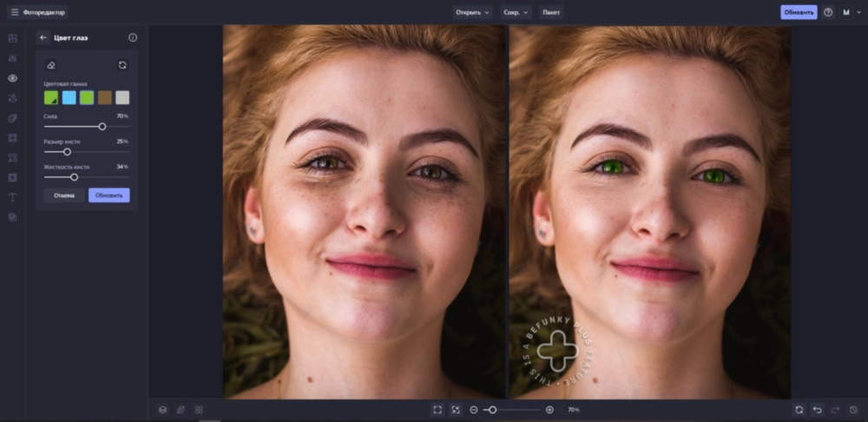Click the Отмена button
This screenshot has height=422, width=868.
pyautogui.click(x=64, y=195)
